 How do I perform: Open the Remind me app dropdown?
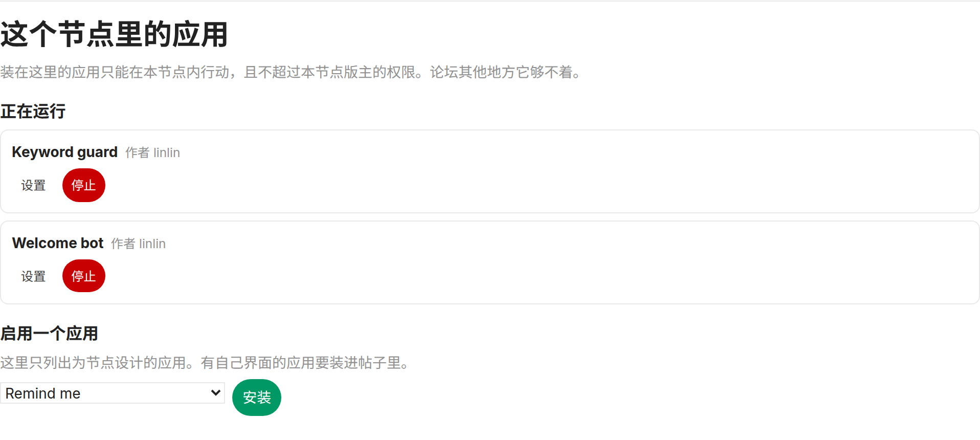[113, 393]
